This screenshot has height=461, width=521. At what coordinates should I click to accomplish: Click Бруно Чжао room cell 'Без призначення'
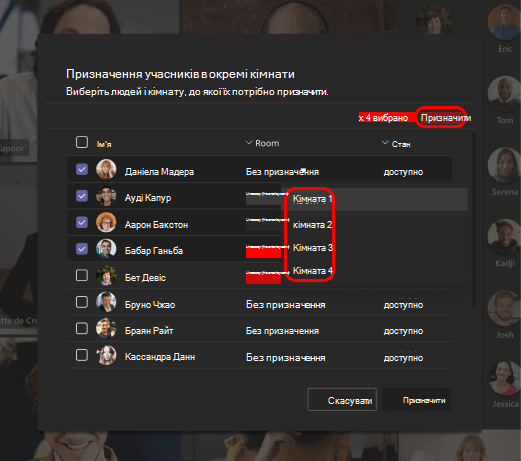coord(286,305)
